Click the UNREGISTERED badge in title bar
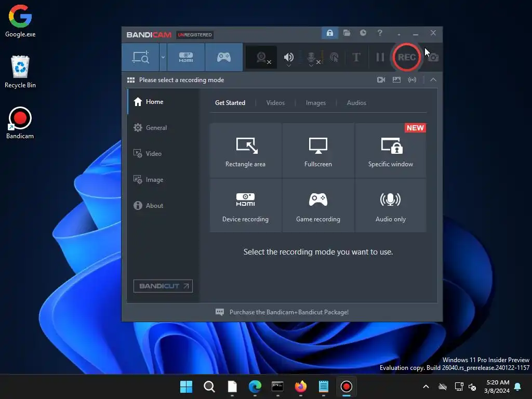This screenshot has width=532, height=399. 195,35
